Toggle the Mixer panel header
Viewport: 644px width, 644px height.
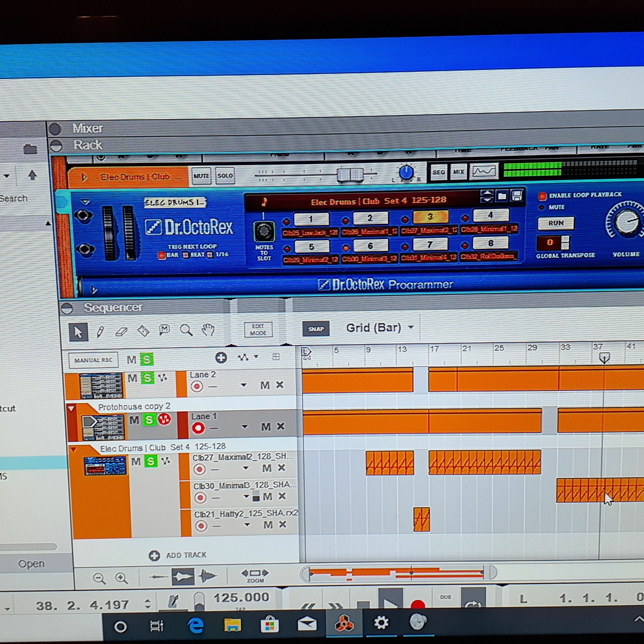[x=88, y=128]
